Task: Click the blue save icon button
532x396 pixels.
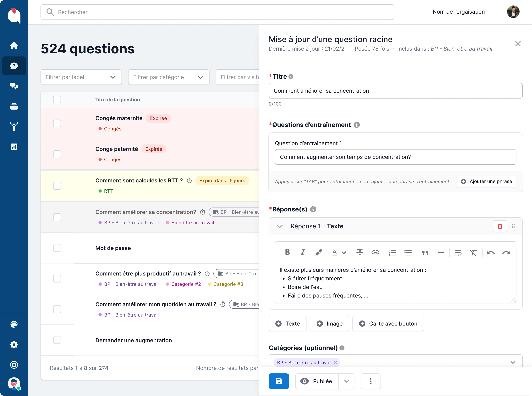Action: pos(279,381)
